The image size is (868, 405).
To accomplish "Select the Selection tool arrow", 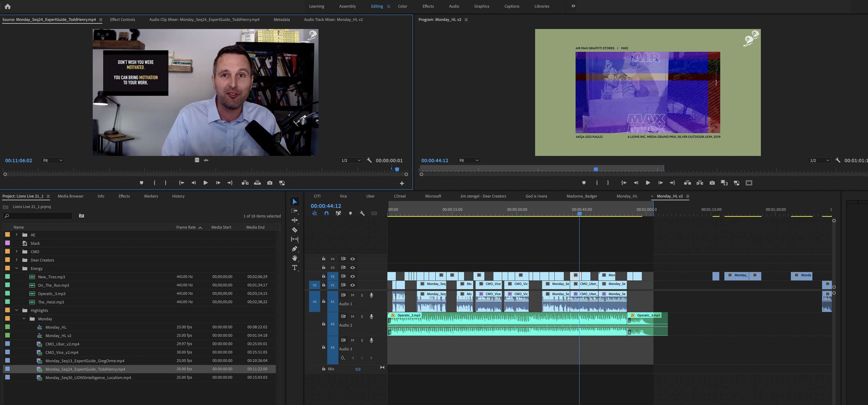I will (x=295, y=202).
